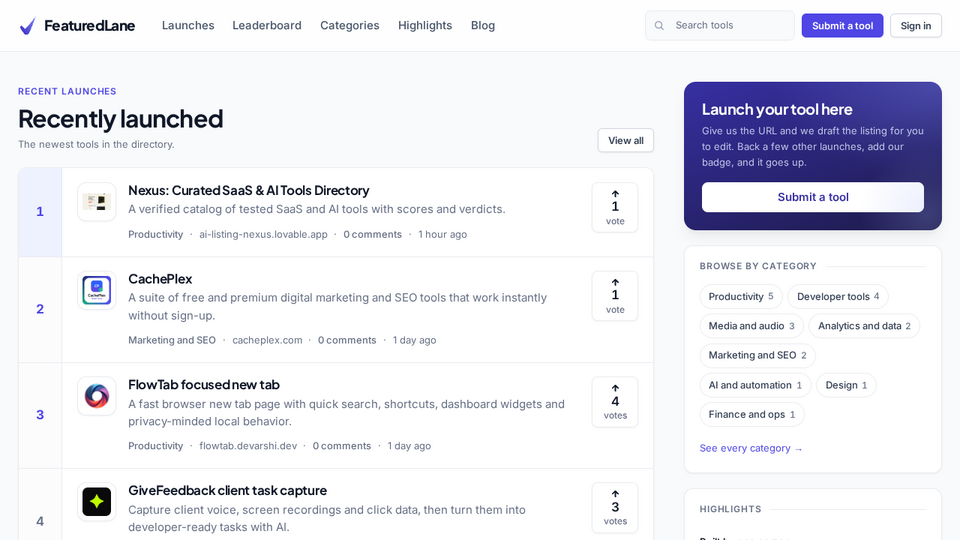This screenshot has height=540, width=960.
Task: Click the search magnifier icon
Action: coord(659,26)
